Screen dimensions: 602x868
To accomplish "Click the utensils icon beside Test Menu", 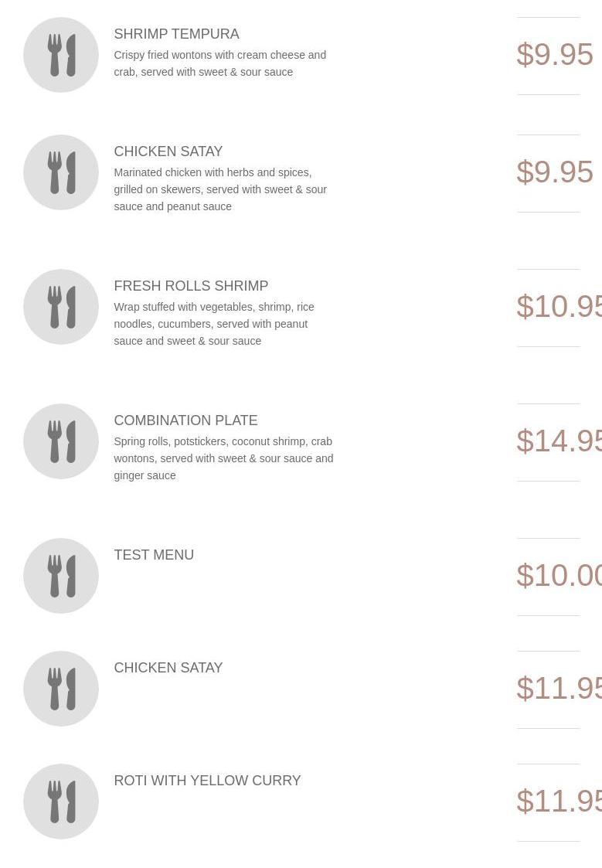I will [61, 576].
